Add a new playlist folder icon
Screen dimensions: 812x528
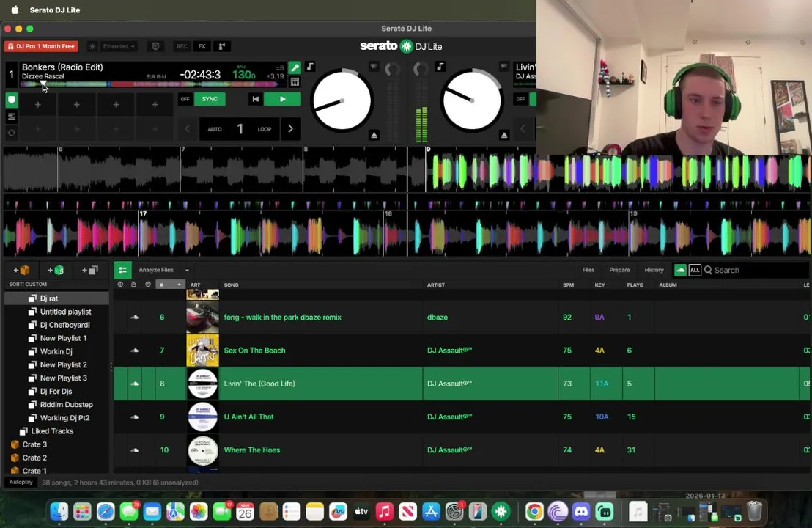click(x=89, y=270)
